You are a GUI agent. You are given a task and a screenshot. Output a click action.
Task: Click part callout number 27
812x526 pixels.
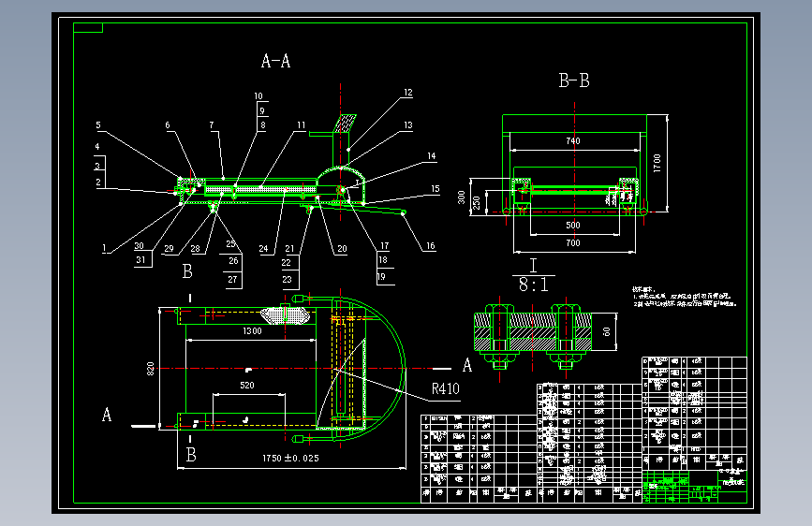pos(232,280)
